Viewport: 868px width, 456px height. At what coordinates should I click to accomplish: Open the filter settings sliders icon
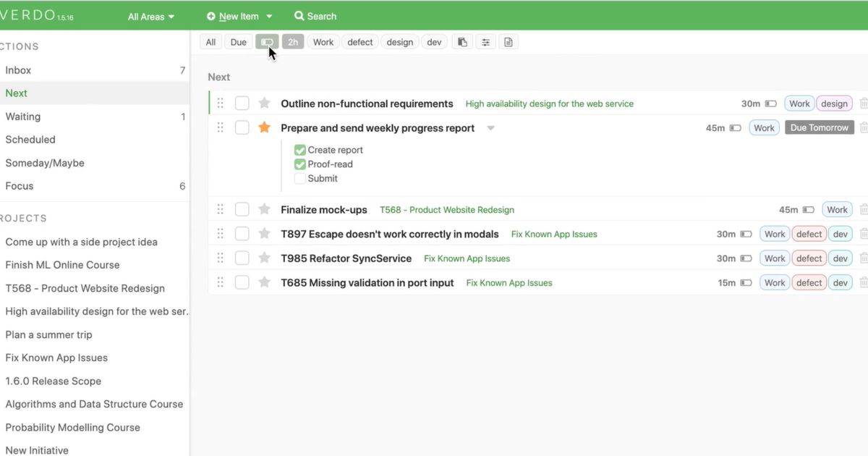click(x=485, y=42)
